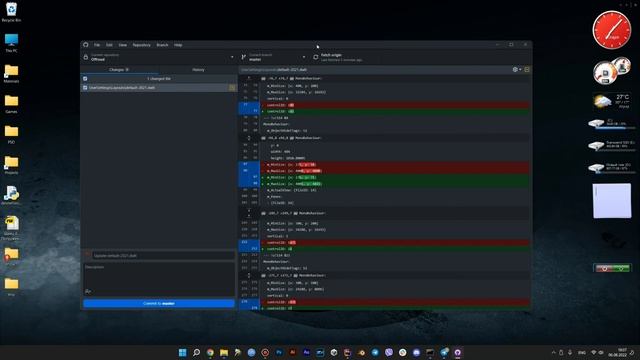Image resolution: width=640 pixels, height=360 pixels.
Task: Expand context above the first diff hunk
Action: pos(249,78)
